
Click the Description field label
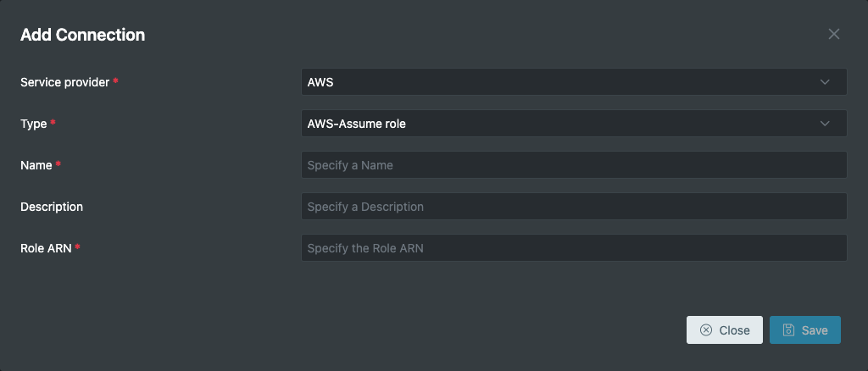tap(52, 207)
